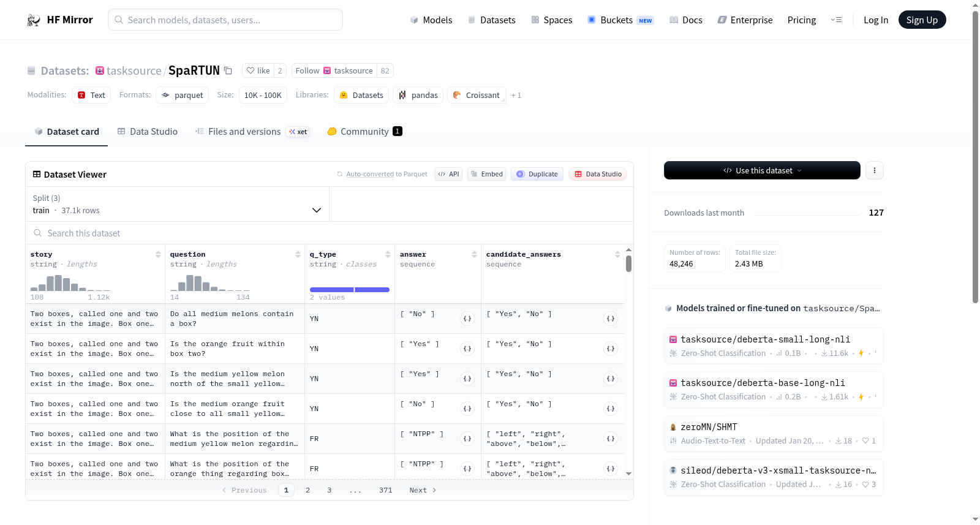Screen dimensions: 980x525
Task: Click the API button
Action: 448,174
